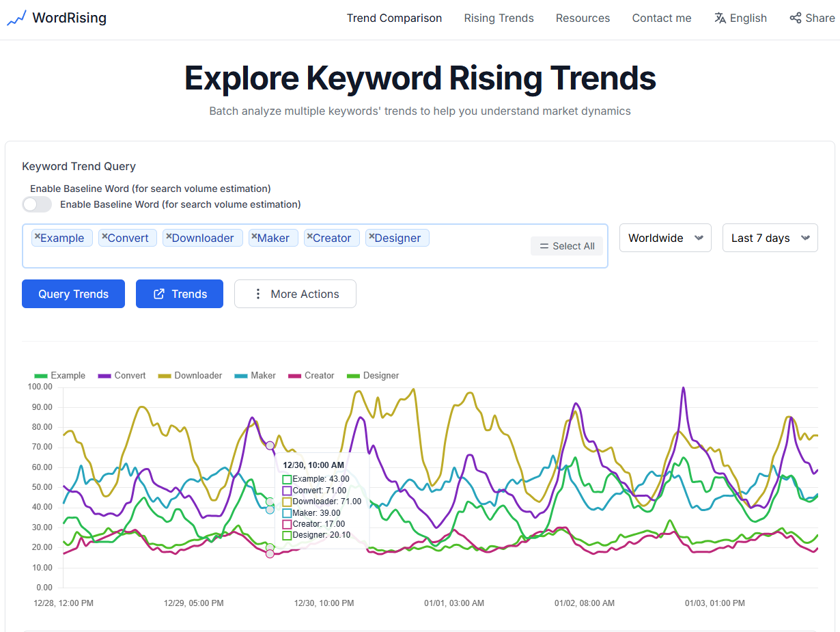This screenshot has height=632, width=840.
Task: Click the y-axis value '100.00'
Action: 40,387
